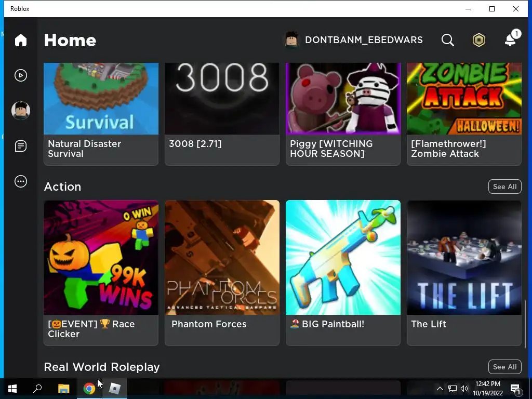Open the 3008 game thumbnail
This screenshot has width=532, height=399.
pos(222,98)
